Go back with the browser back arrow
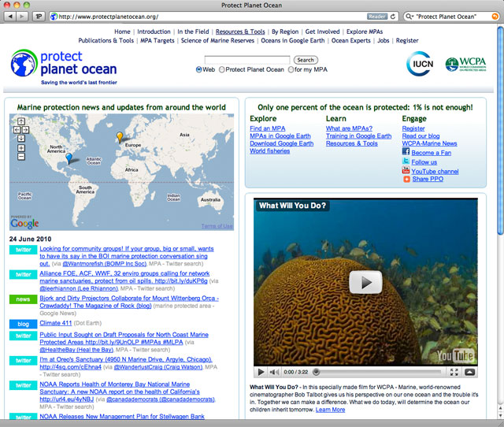Image resolution: width=504 pixels, height=427 pixels. [x=10, y=16]
